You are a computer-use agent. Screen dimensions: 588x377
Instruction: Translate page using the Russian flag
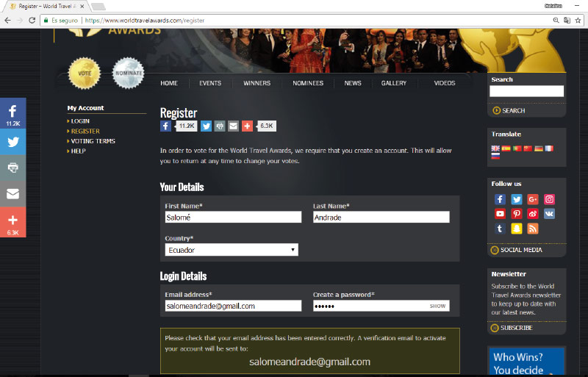click(x=495, y=156)
